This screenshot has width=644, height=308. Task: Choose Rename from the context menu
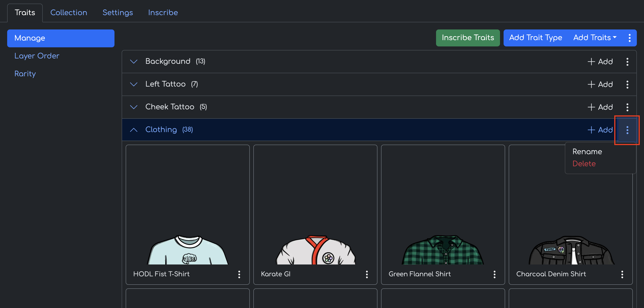(x=587, y=152)
